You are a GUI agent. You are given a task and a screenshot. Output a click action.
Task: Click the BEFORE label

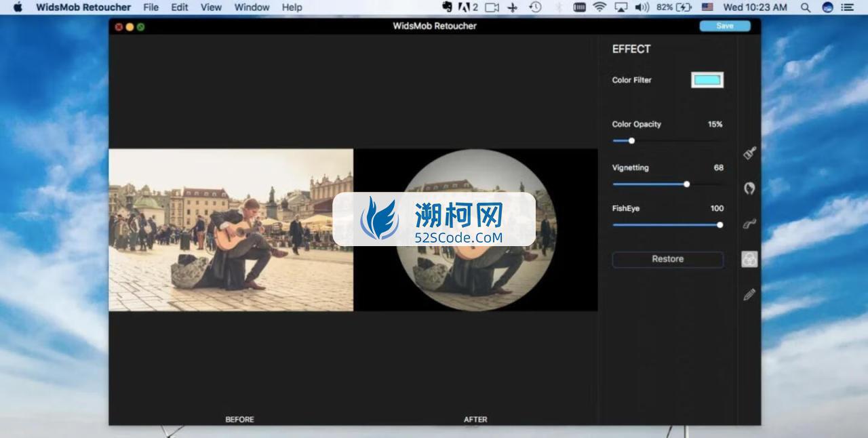239,419
